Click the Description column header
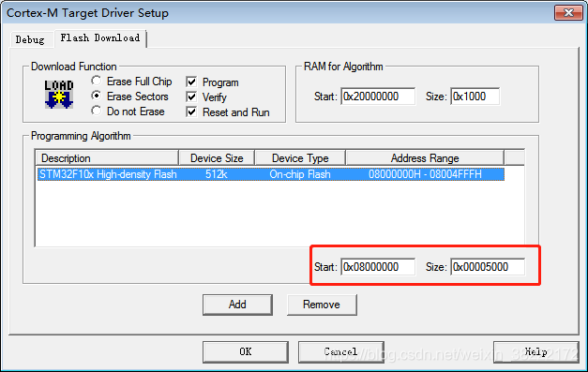 107,158
